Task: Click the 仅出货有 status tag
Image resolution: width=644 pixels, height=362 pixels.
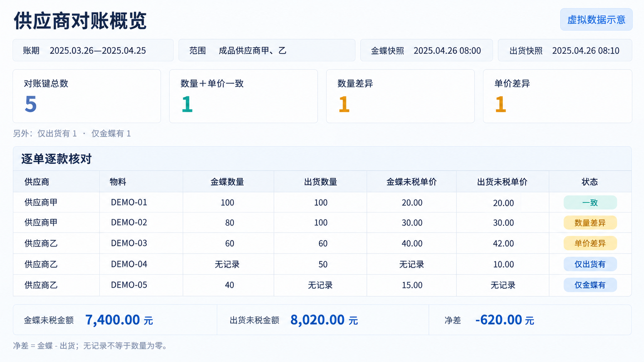Action: point(590,264)
